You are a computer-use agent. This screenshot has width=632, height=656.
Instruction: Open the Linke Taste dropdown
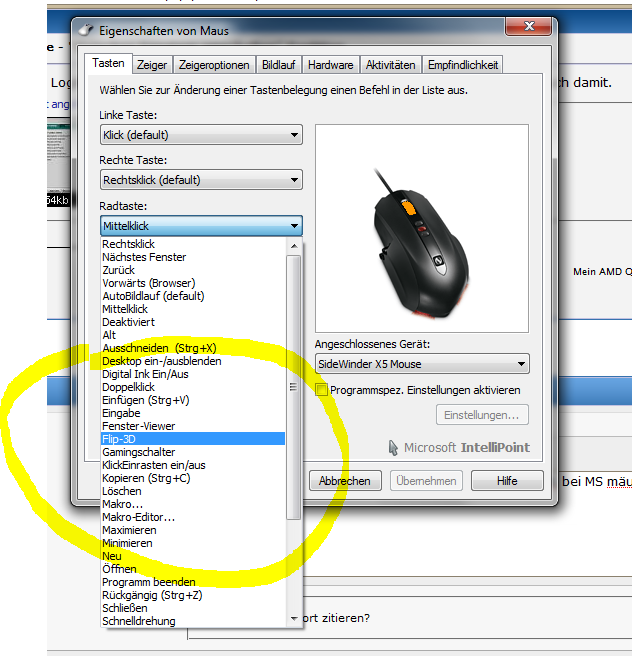(201, 135)
